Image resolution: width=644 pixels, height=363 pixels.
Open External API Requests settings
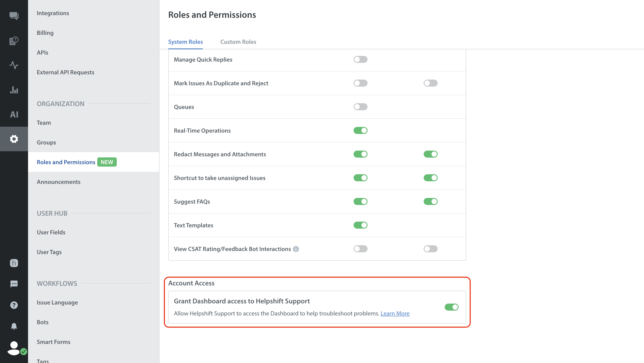click(x=65, y=72)
